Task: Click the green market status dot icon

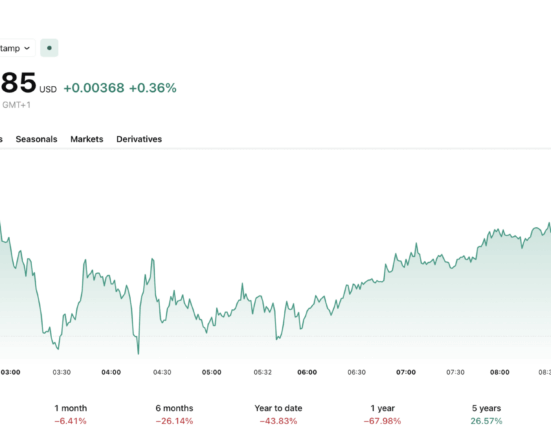Action: point(49,48)
